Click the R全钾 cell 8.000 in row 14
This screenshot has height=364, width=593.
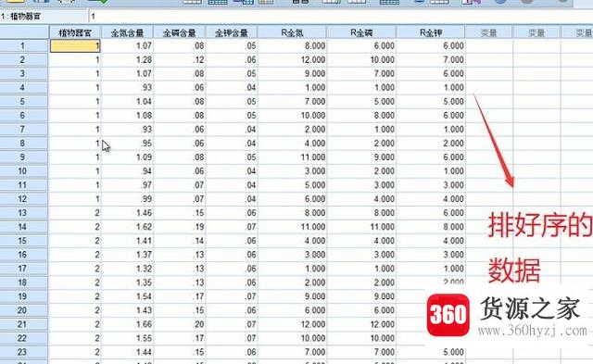(431, 227)
